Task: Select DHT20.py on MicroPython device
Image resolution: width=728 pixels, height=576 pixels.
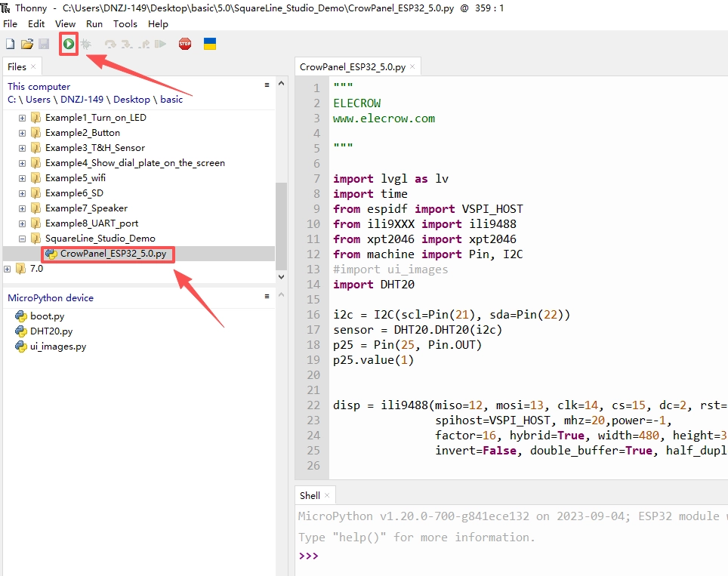Action: [x=51, y=331]
